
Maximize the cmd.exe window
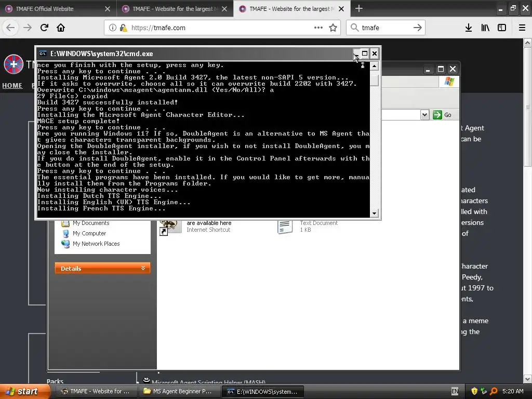coord(365,54)
